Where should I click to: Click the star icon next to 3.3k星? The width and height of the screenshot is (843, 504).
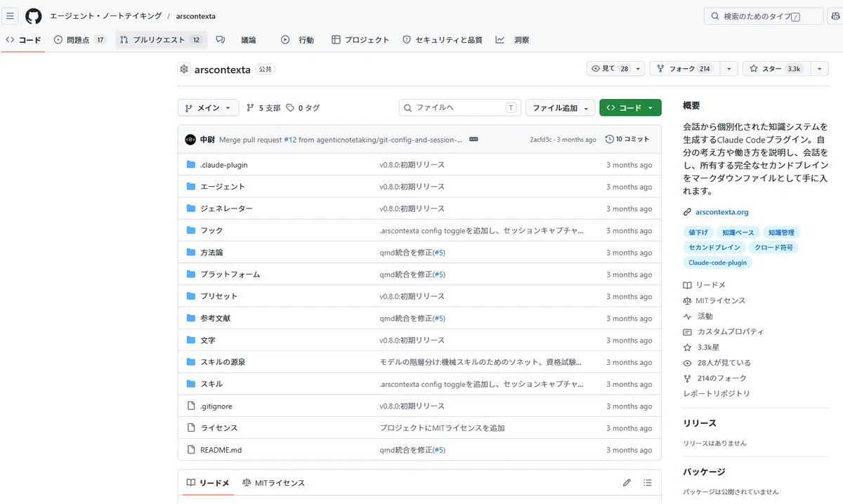point(688,347)
